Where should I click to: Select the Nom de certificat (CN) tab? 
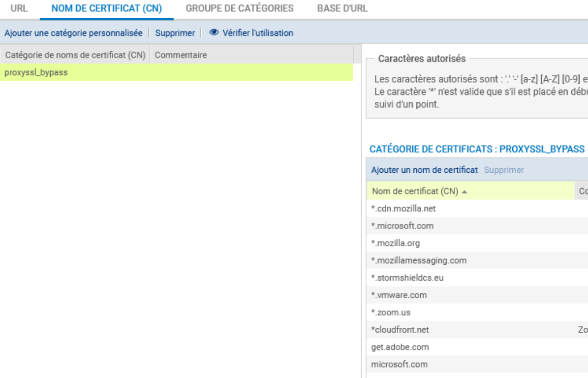click(x=106, y=8)
